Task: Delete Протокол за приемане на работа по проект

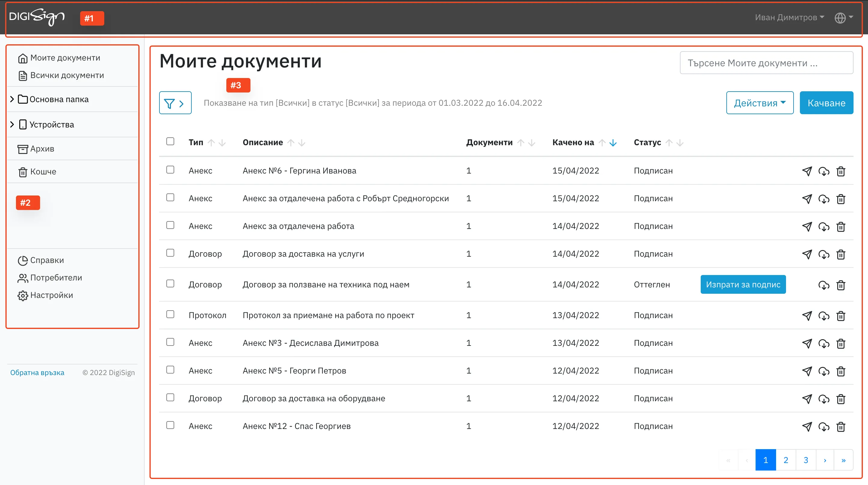Action: (x=841, y=316)
